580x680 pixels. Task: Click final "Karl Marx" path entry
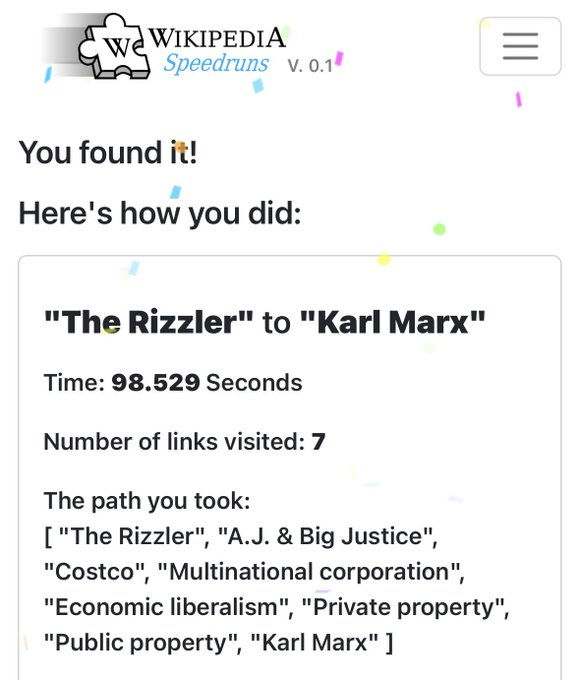[315, 642]
